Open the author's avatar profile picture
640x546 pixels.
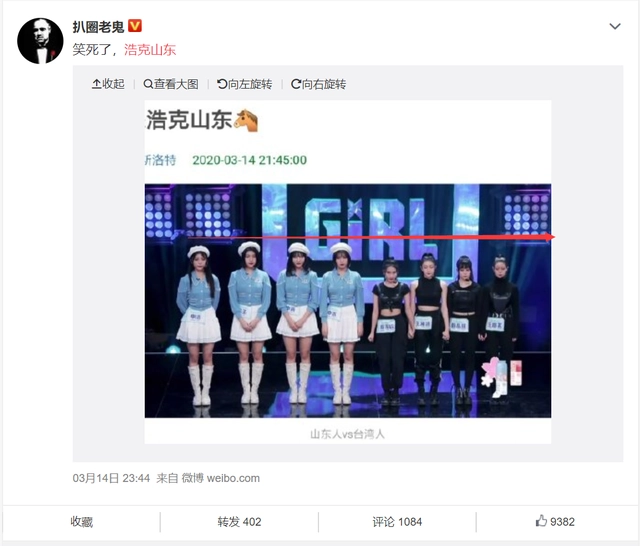(x=40, y=41)
